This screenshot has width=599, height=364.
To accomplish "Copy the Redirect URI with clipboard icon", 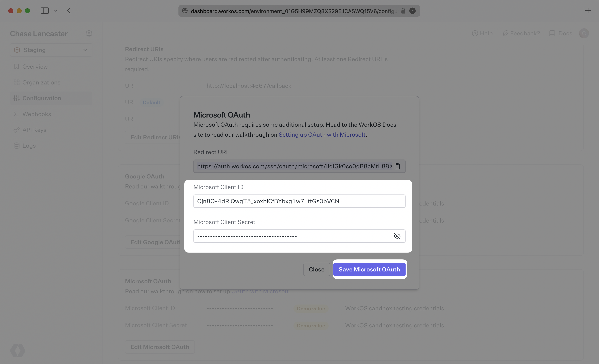I will pos(397,166).
